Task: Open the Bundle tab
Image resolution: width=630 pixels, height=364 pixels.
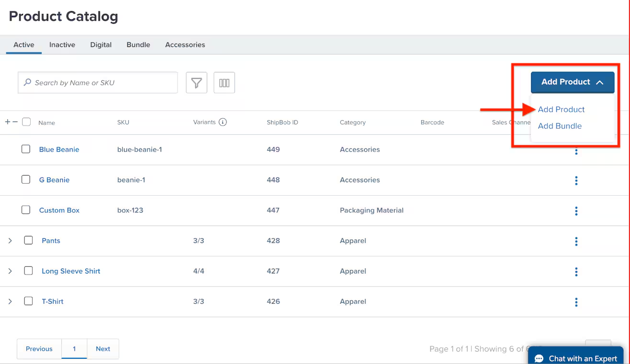Action: tap(138, 44)
